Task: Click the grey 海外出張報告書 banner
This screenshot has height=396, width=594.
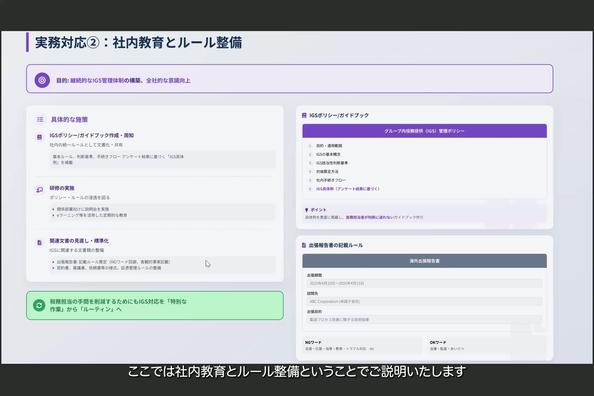Action: pyautogui.click(x=424, y=261)
